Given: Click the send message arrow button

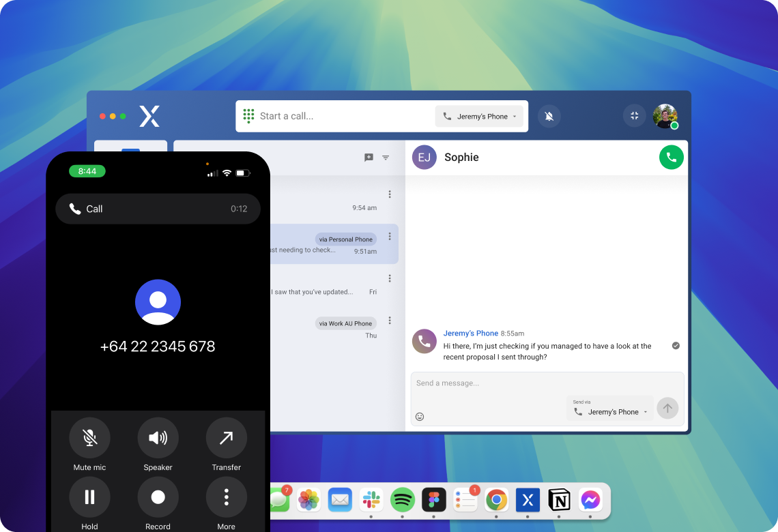Looking at the screenshot, I should click(667, 408).
